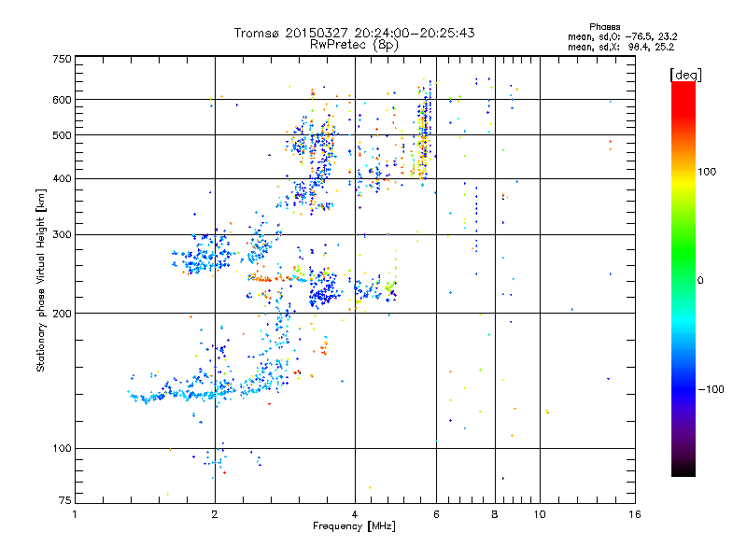Click the plot title 'Tromsø 20150327 20:24:00-20:25:43'
The width and height of the screenshot is (747, 560).
(x=354, y=33)
